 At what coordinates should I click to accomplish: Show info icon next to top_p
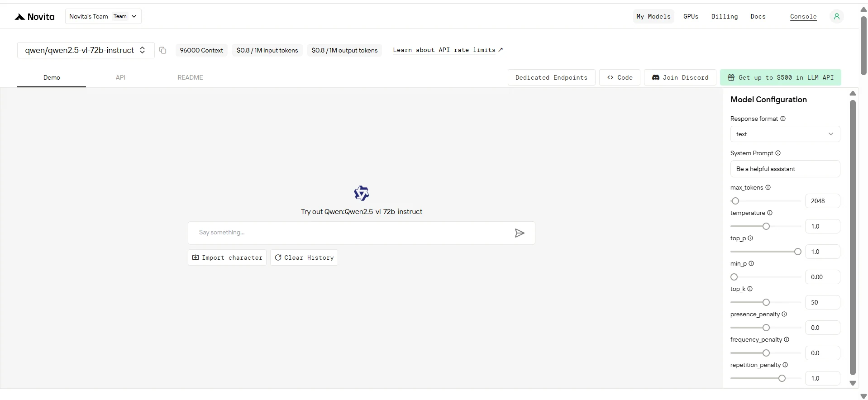coord(750,238)
